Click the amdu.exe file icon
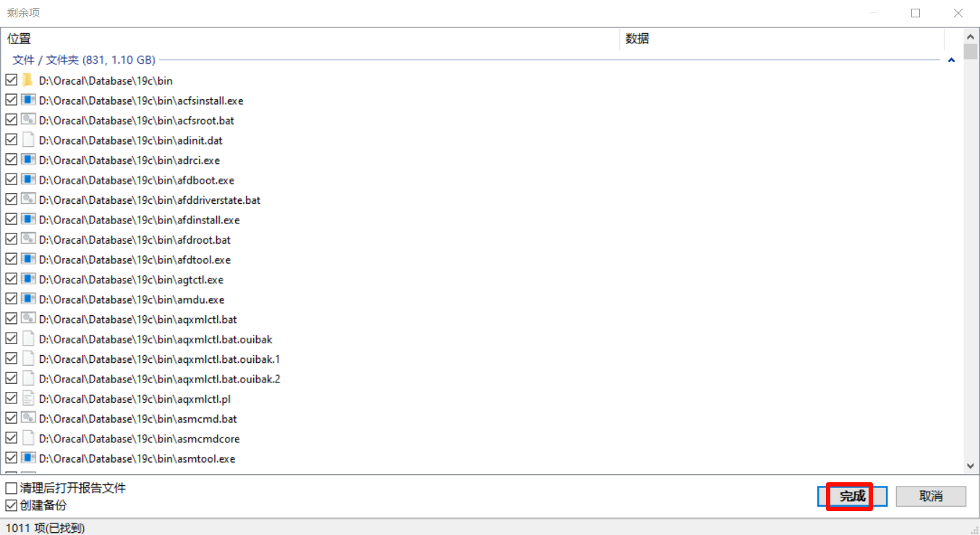 coord(28,299)
